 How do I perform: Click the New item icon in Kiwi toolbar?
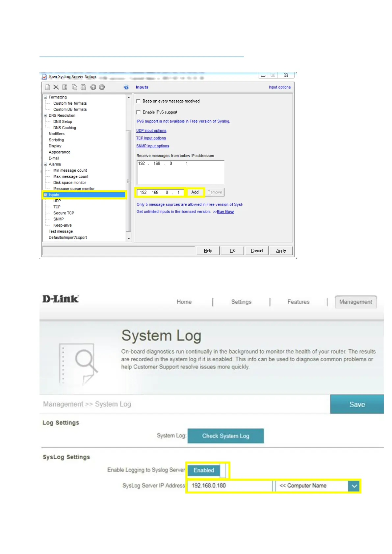pyautogui.click(x=48, y=87)
